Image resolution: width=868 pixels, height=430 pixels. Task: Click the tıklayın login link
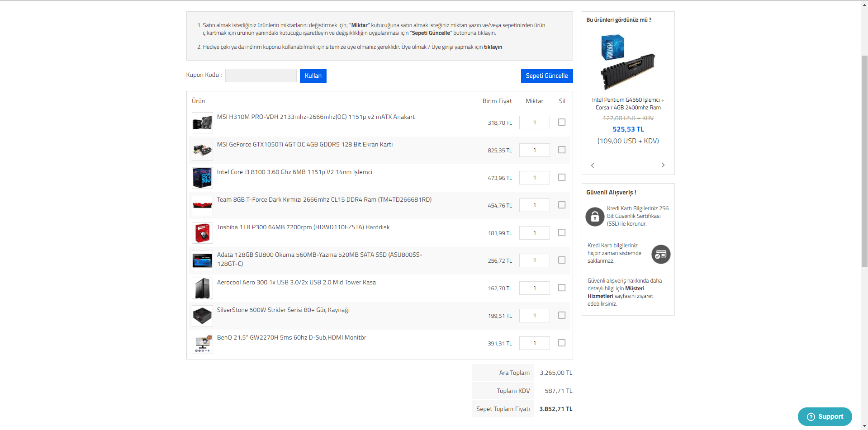coord(493,47)
